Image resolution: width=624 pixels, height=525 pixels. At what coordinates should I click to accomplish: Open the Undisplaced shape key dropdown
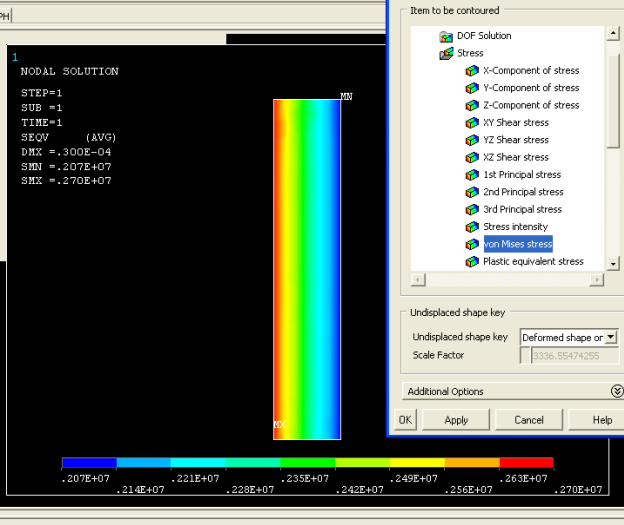(611, 338)
